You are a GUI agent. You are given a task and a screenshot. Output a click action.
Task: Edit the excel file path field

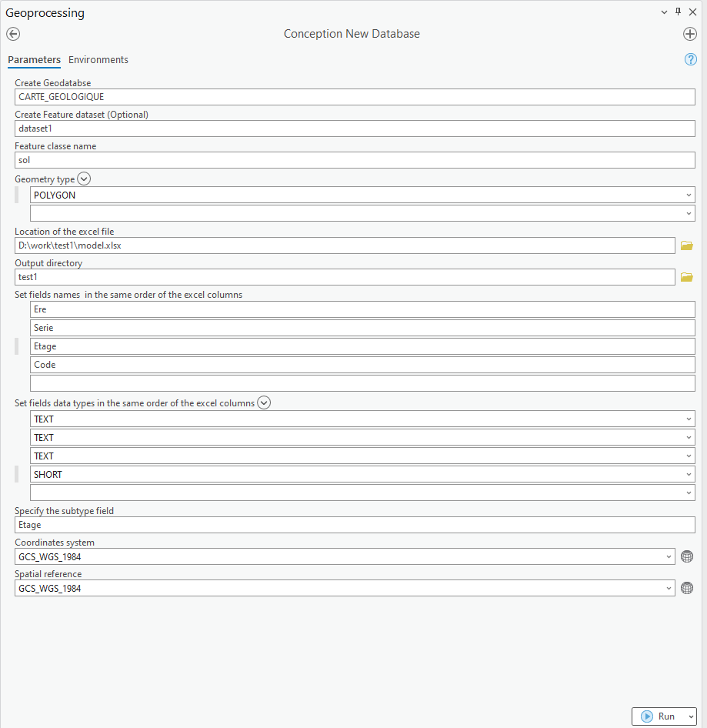click(345, 245)
